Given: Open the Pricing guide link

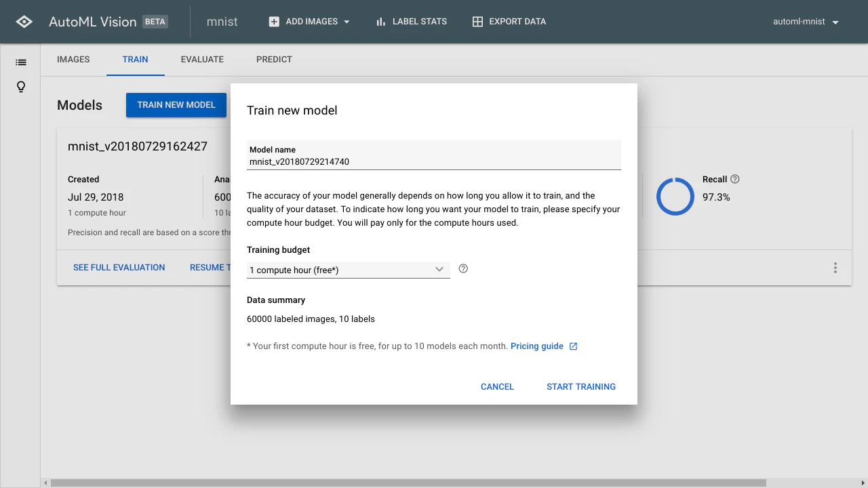Looking at the screenshot, I should (x=537, y=346).
